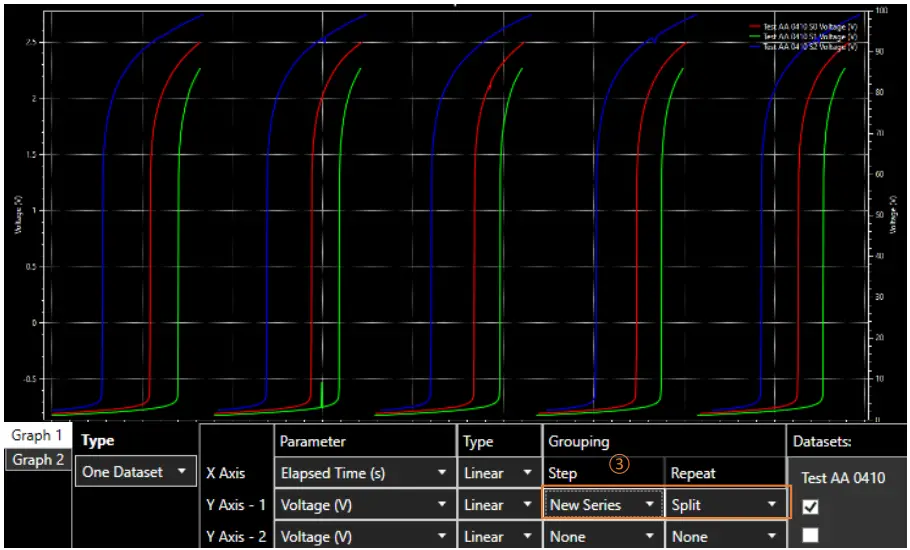910x550 pixels.
Task: Click the S2 Voltage blue legend entry
Action: pyautogui.click(x=804, y=46)
